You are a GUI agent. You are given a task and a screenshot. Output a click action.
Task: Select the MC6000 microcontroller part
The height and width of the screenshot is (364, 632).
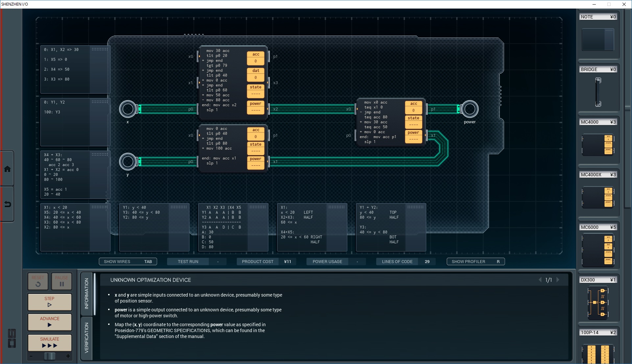pos(597,250)
